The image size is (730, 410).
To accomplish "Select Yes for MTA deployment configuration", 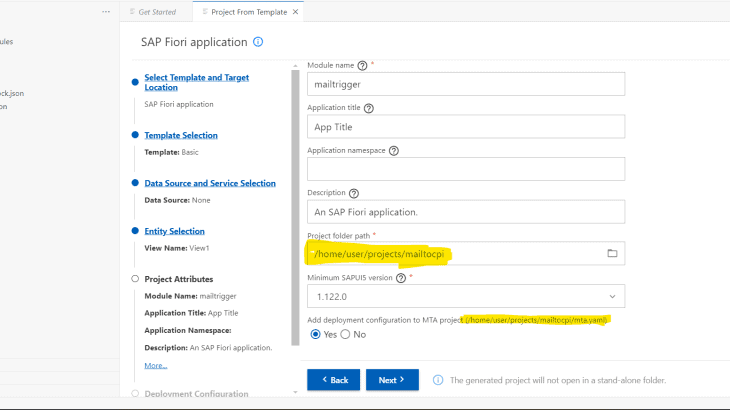I will point(315,334).
